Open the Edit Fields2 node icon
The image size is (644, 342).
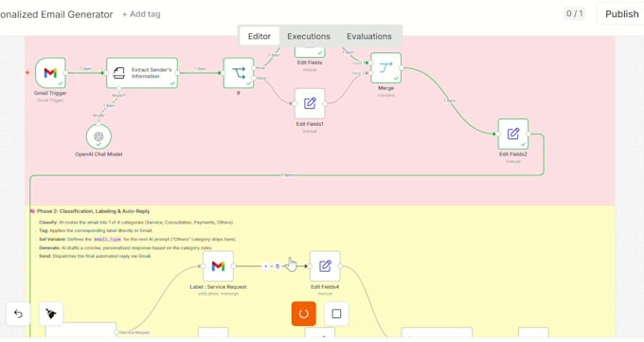(513, 134)
